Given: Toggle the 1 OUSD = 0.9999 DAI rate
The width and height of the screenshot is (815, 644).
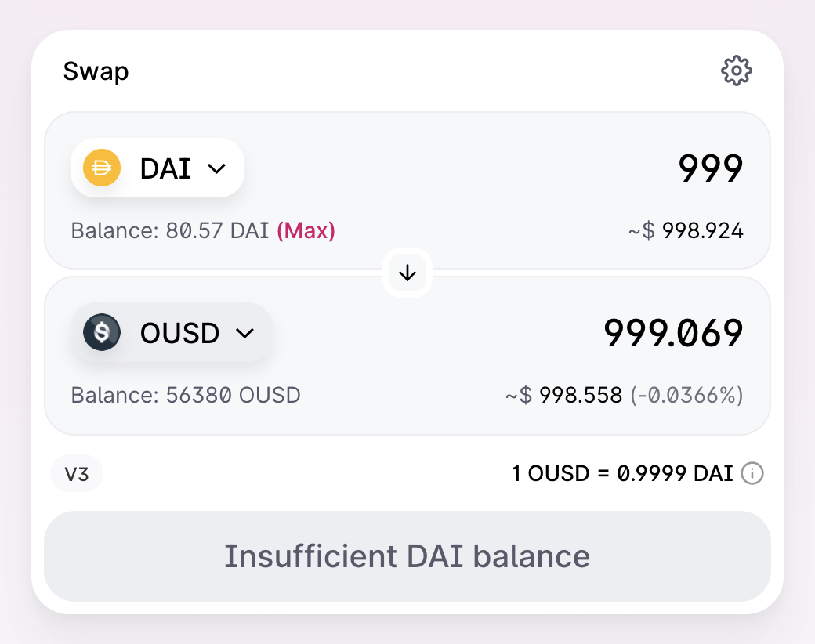Looking at the screenshot, I should (622, 473).
